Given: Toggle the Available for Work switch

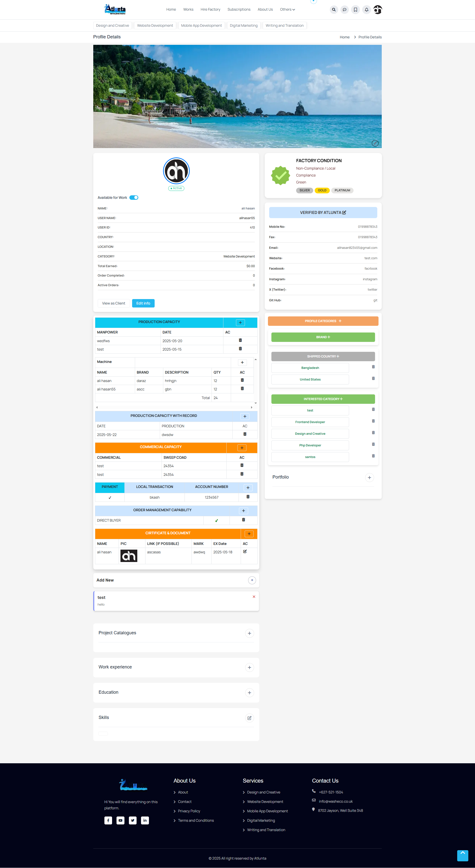Looking at the screenshot, I should [x=134, y=198].
